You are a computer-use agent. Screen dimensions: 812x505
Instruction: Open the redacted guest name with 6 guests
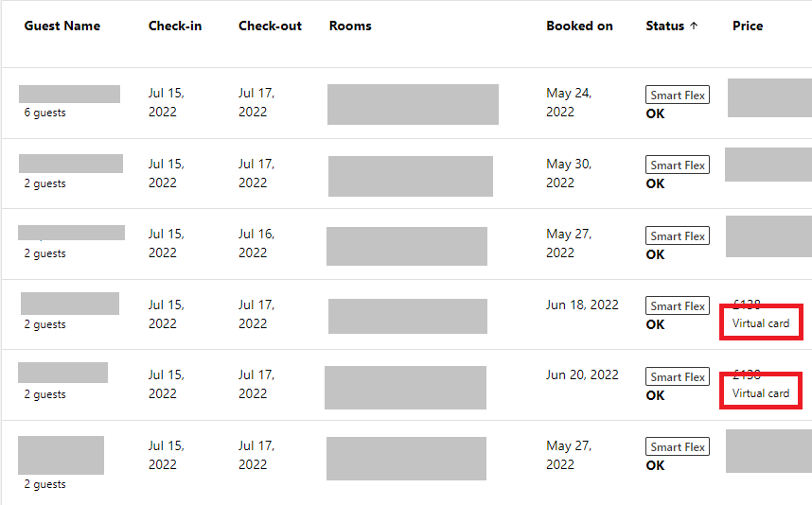tap(69, 95)
